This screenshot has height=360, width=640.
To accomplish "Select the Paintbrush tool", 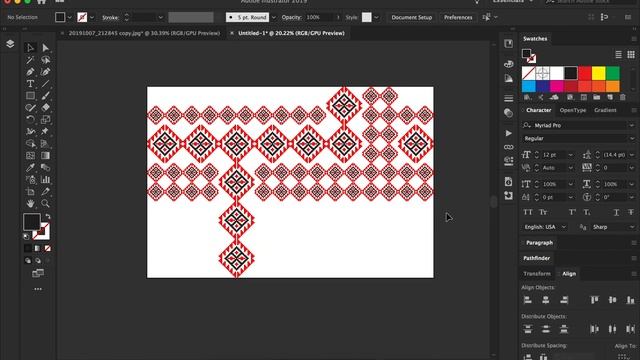I will click(x=45, y=96).
